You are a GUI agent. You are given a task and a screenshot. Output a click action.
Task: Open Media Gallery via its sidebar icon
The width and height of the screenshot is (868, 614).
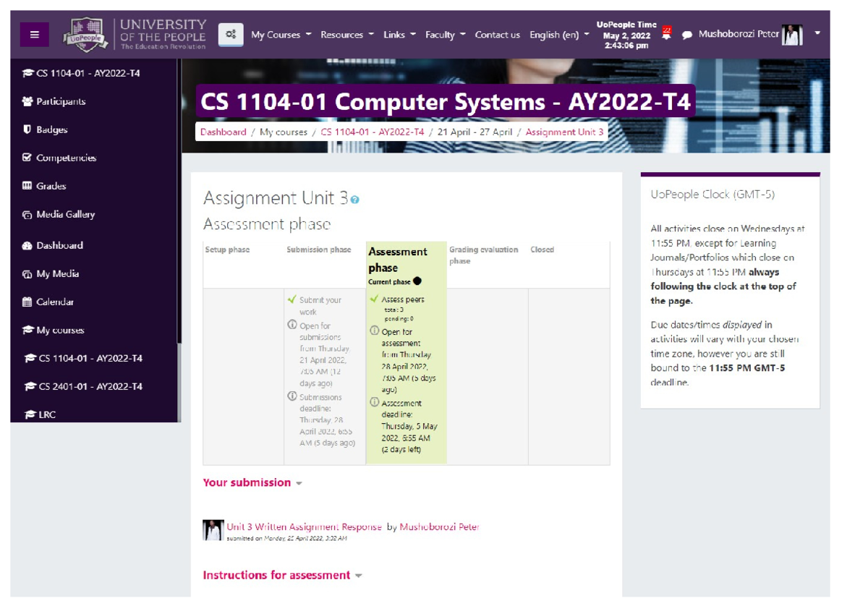29,214
